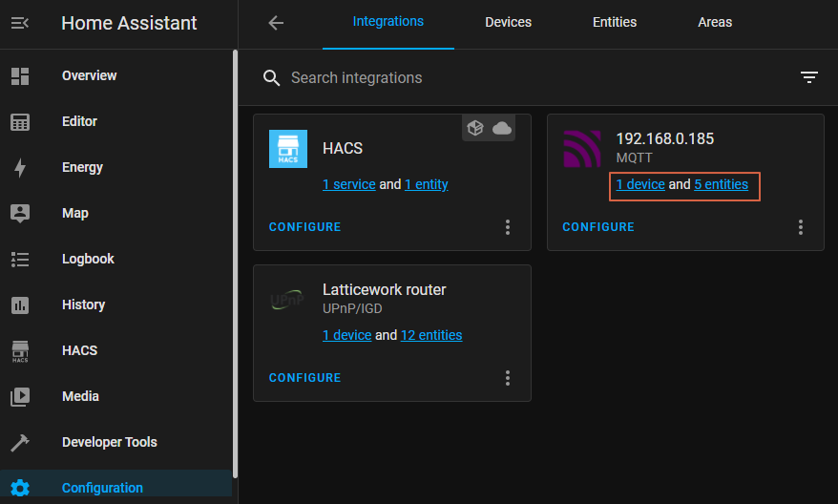This screenshot has width=838, height=504.
Task: Open the HACS store sidebar icon
Action: pyautogui.click(x=20, y=351)
